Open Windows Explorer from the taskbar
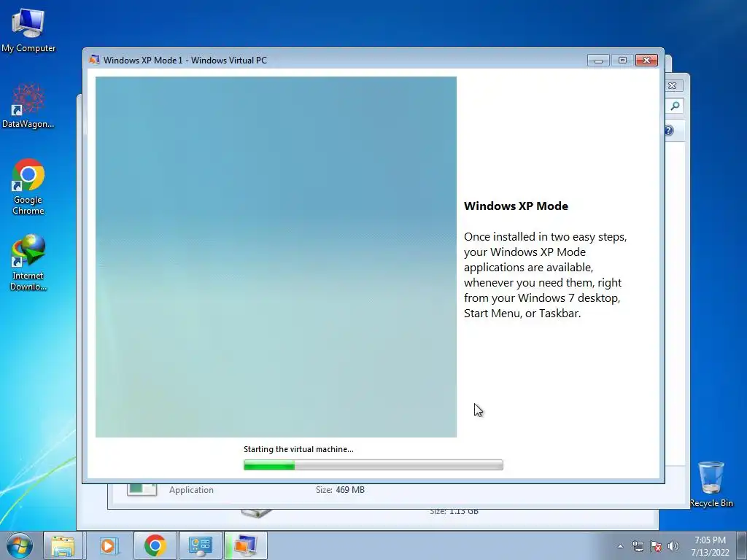This screenshot has width=747, height=560. pyautogui.click(x=63, y=545)
